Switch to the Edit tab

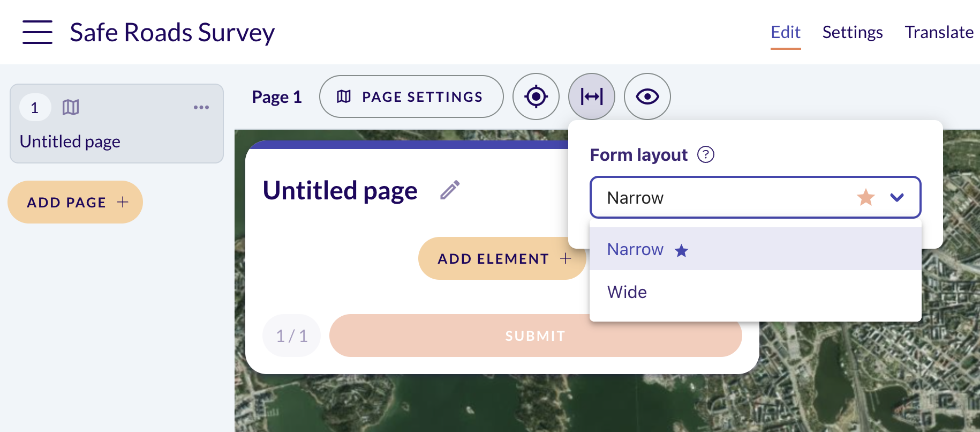(786, 33)
